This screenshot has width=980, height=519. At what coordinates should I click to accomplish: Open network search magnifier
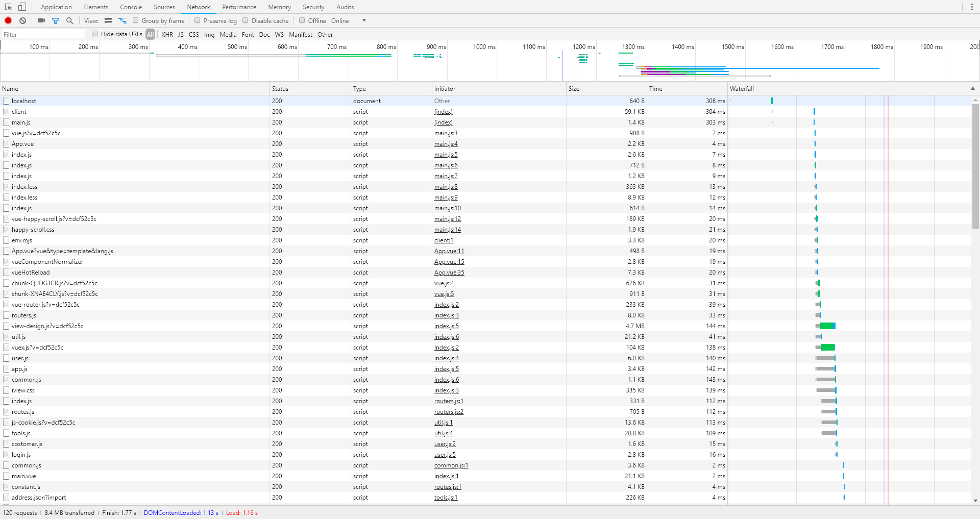[70, 20]
